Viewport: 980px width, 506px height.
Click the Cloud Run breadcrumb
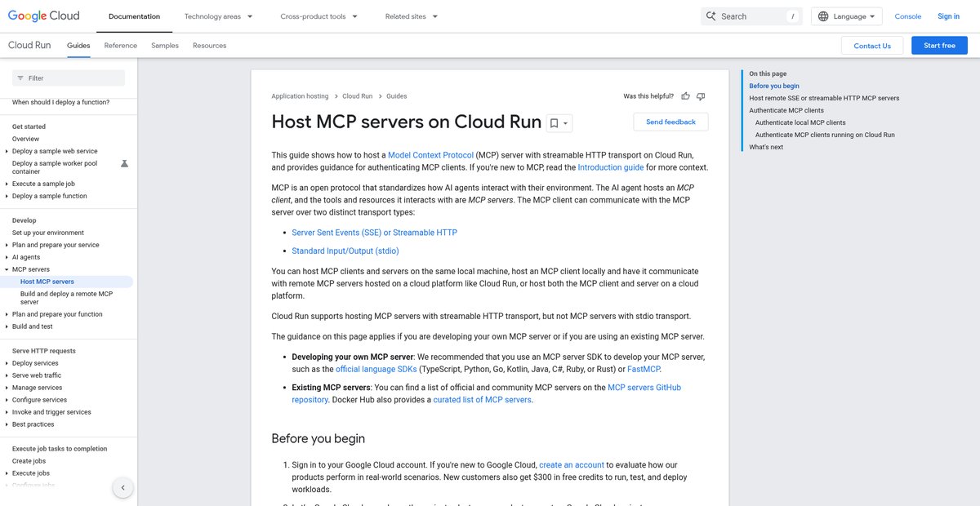pyautogui.click(x=357, y=96)
